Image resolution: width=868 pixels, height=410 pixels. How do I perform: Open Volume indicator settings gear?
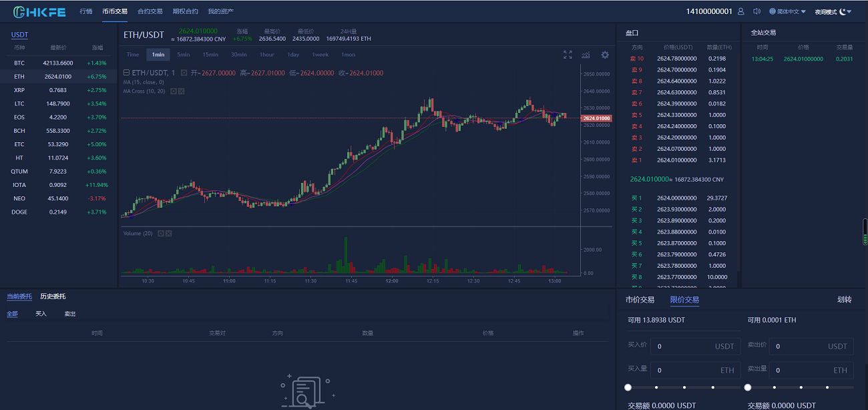click(161, 233)
